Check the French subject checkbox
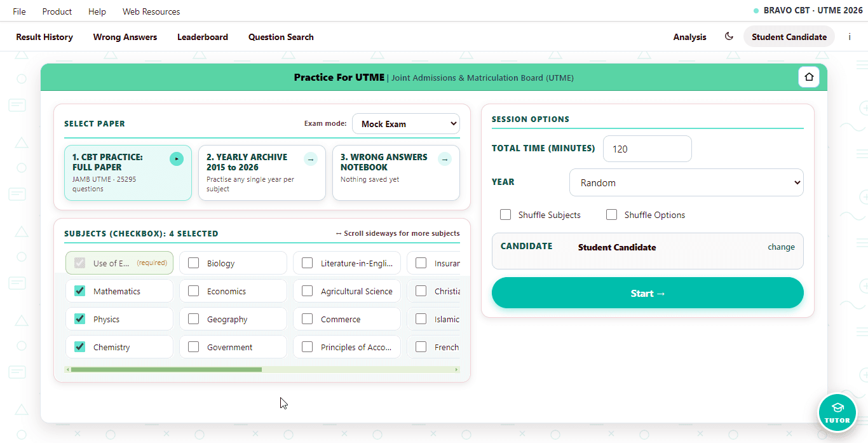The height and width of the screenshot is (443, 868). [421, 347]
